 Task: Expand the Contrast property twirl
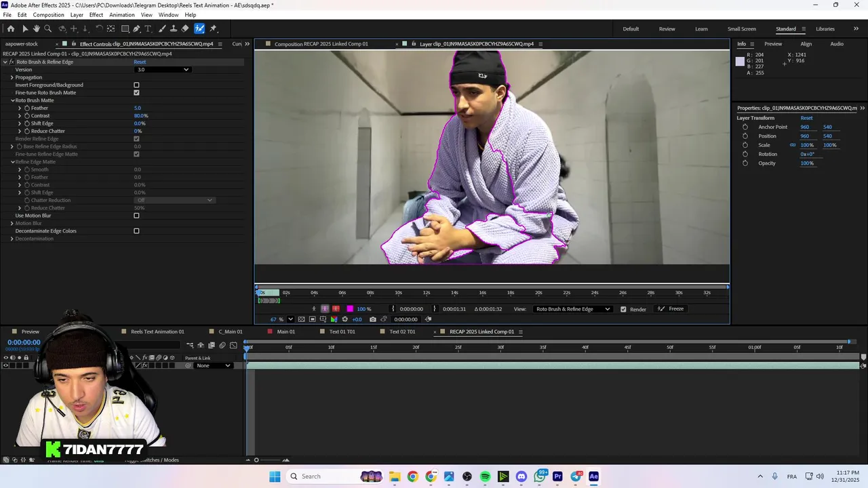click(19, 116)
